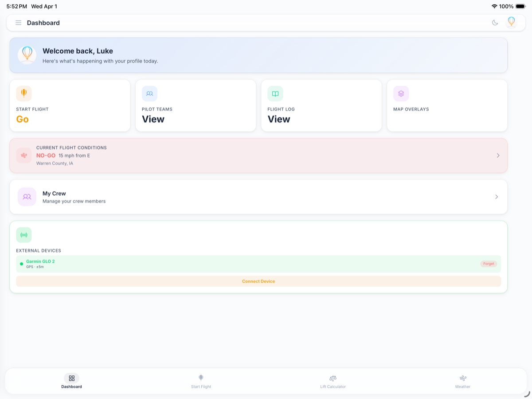This screenshot has height=399, width=532.
Task: Click Go on the Start Flight card
Action: 23,119
